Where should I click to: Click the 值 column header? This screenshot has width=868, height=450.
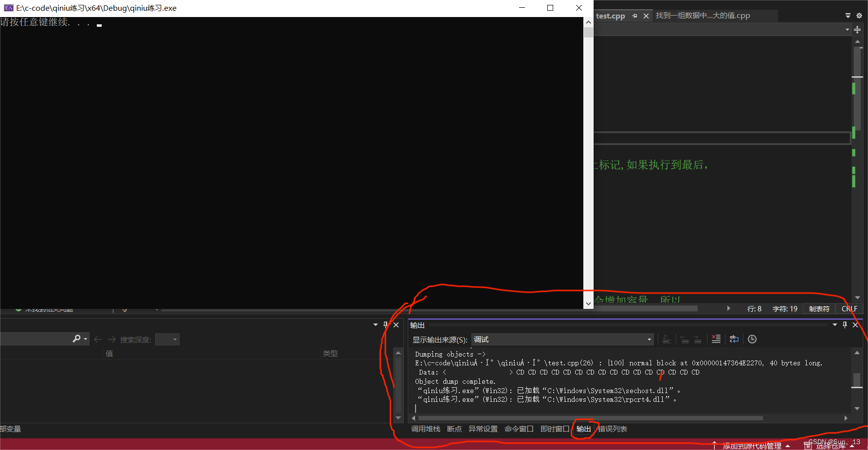(109, 353)
